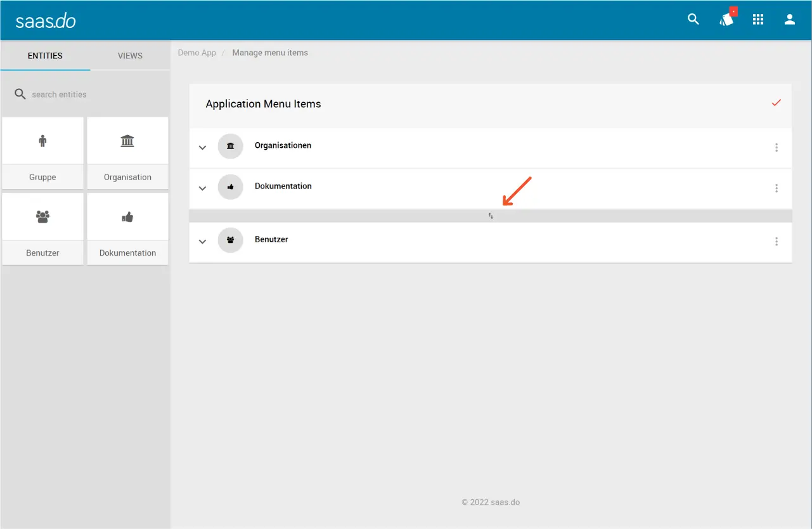Click the Dokumentation thumbs-up circle icon in list
This screenshot has width=812, height=529.
[230, 187]
